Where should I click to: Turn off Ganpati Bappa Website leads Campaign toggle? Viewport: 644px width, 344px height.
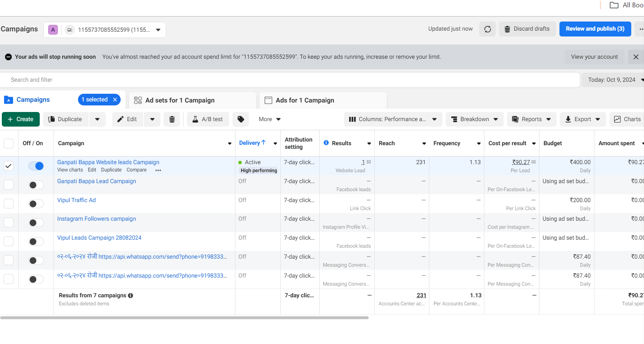pos(36,166)
